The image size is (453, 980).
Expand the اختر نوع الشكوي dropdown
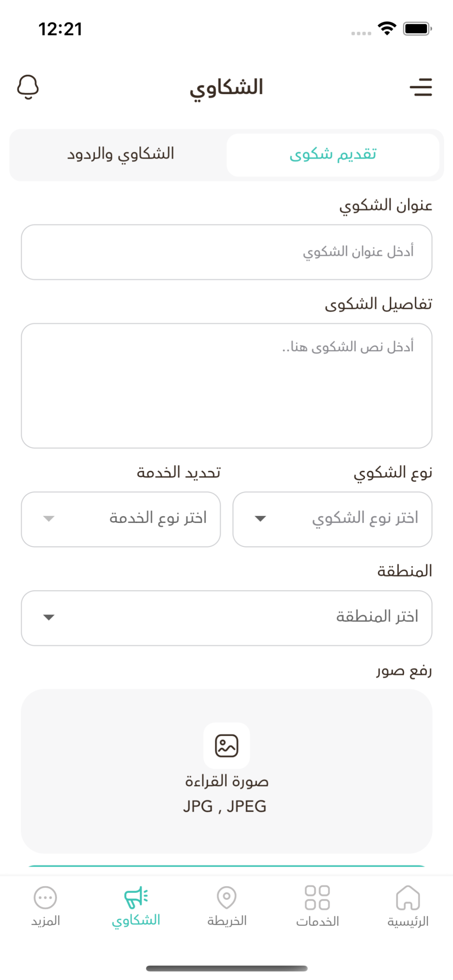332,519
